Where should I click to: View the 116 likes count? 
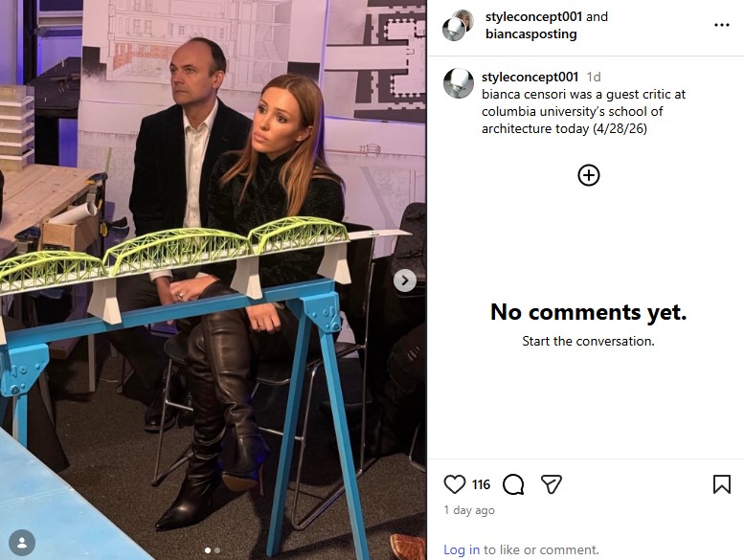[x=481, y=484]
